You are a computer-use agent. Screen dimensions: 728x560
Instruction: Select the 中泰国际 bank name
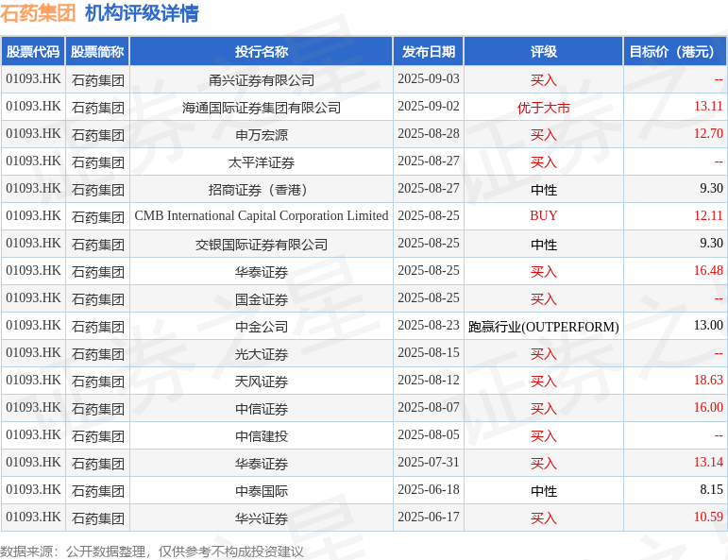262,491
